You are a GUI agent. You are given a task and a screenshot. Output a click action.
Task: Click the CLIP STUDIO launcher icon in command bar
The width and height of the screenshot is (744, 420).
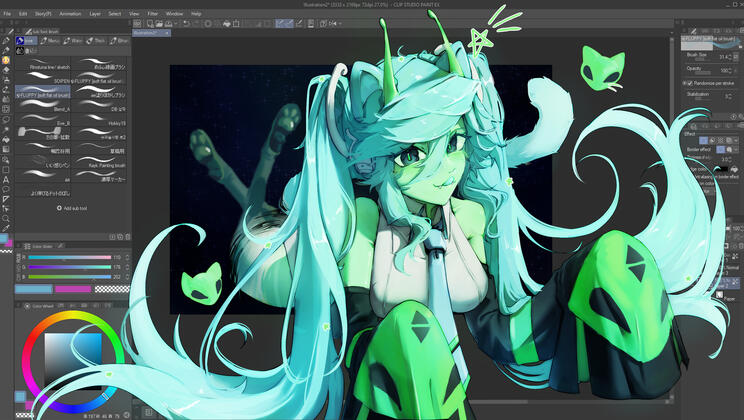point(137,23)
